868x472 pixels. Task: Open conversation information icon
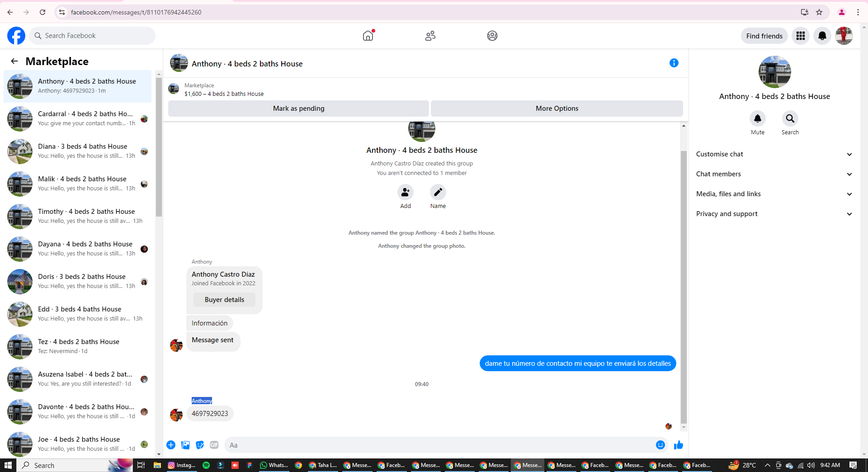point(674,63)
